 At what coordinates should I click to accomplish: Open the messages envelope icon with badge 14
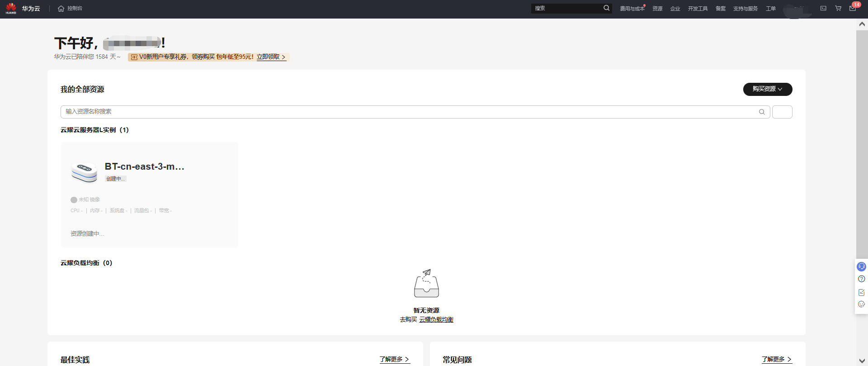[x=853, y=8]
